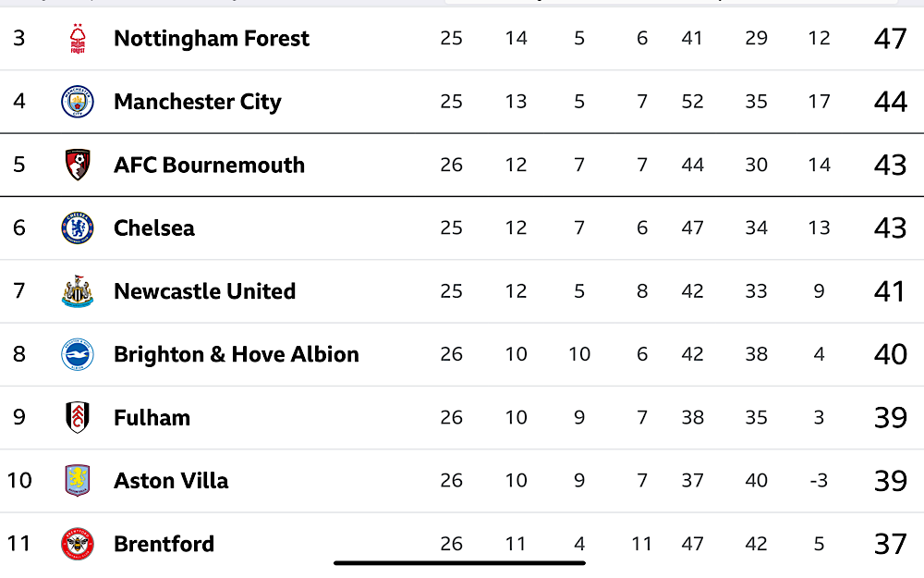
Task: Open the Chelsea team name link
Action: 154,228
